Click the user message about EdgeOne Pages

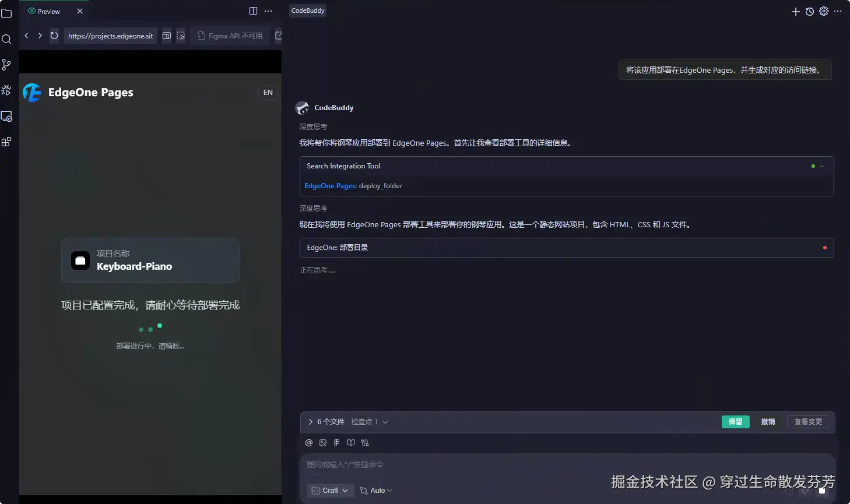tap(725, 70)
